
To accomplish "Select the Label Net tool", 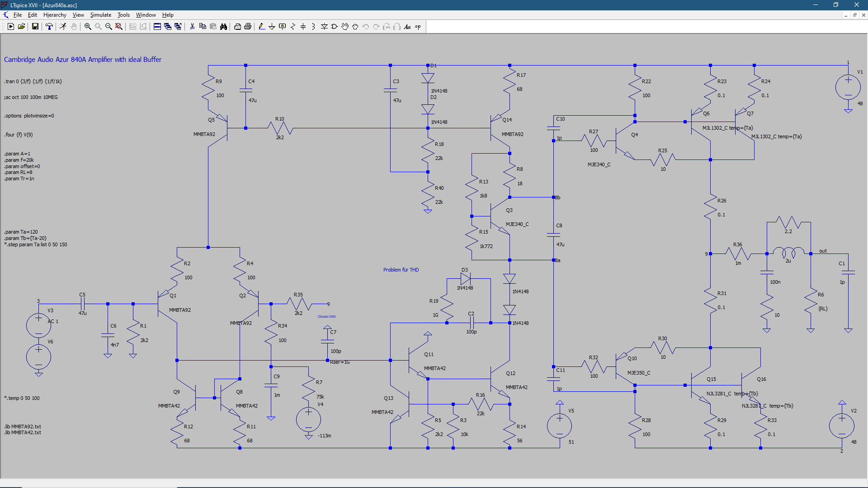I will pos(283,27).
